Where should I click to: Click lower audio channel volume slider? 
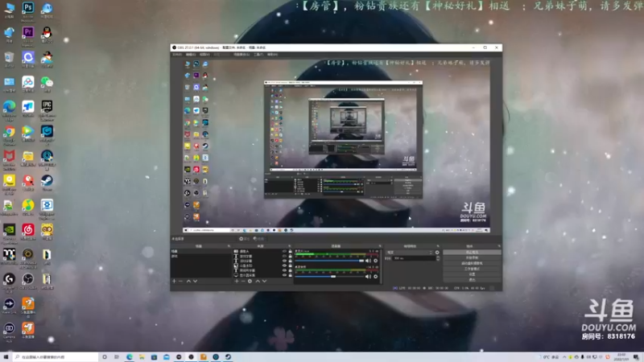coord(329,277)
